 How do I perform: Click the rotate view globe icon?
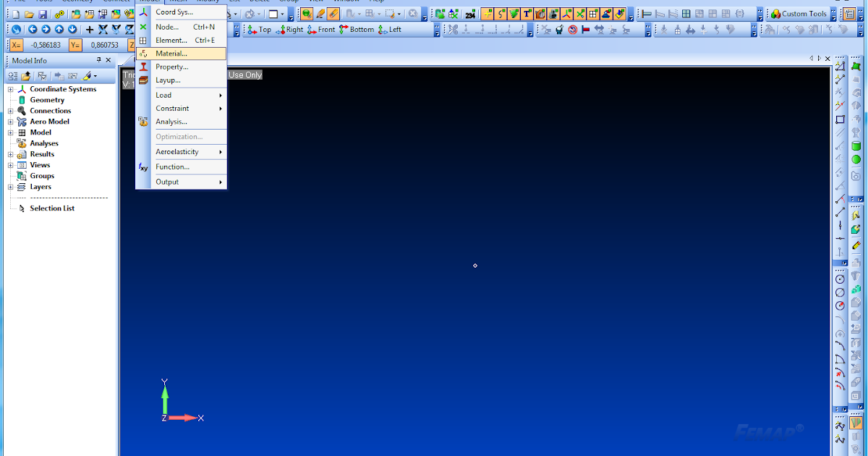coord(17,29)
